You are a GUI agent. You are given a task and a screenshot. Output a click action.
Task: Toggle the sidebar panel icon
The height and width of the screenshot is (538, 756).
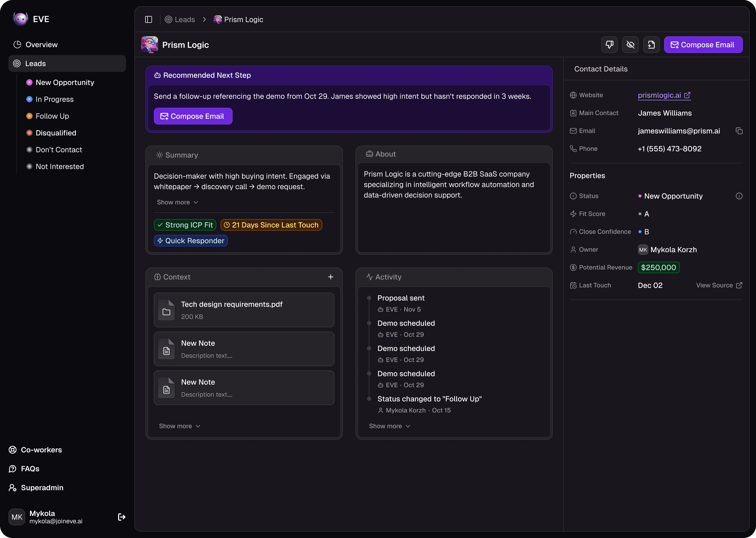coord(149,19)
